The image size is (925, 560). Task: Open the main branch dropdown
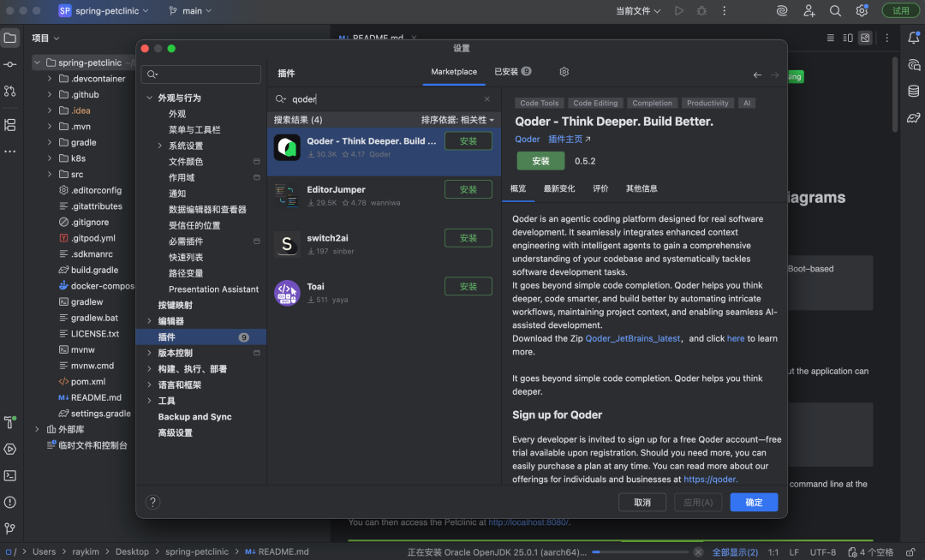point(191,11)
